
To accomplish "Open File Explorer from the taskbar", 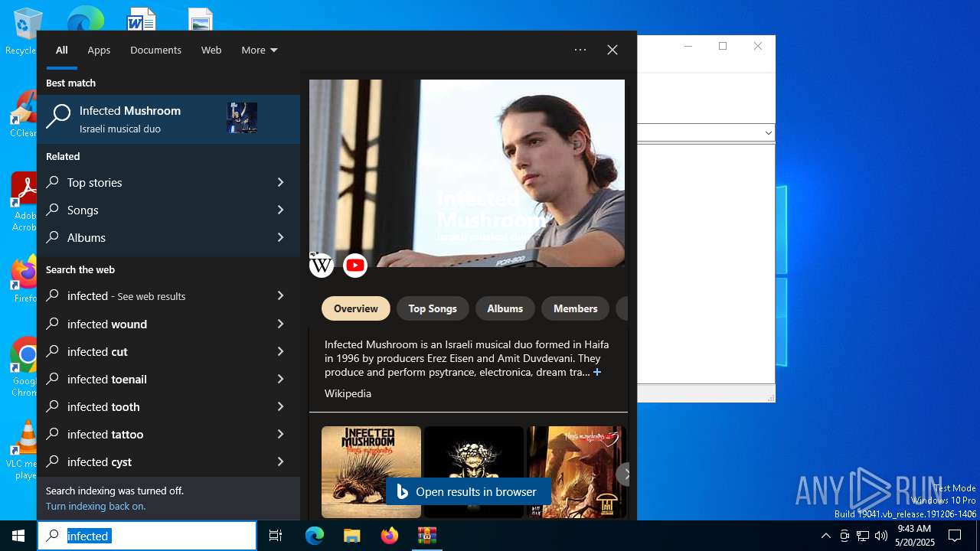I will [x=351, y=536].
